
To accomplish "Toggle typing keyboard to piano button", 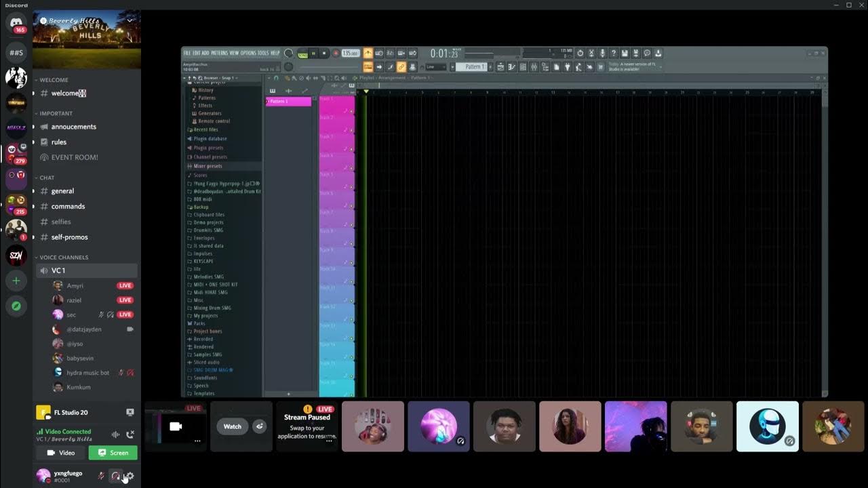I will pos(368,67).
